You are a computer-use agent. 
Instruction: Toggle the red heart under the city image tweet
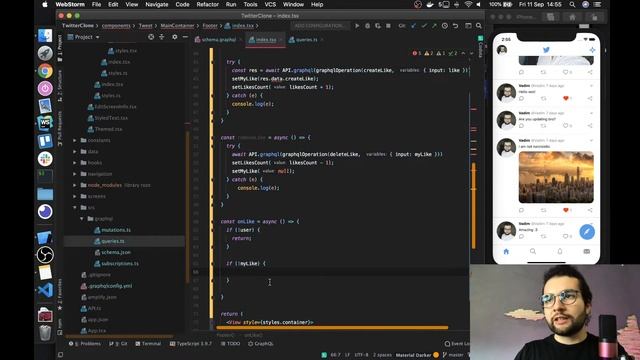pyautogui.click(x=566, y=210)
